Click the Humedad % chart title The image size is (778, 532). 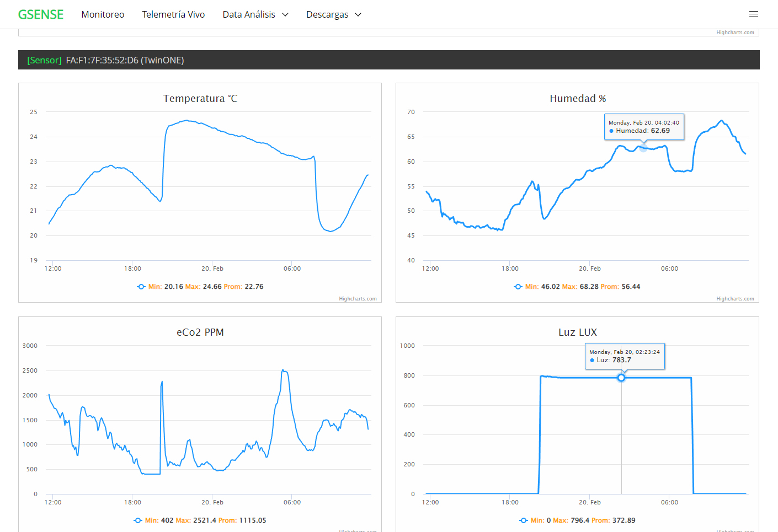(x=577, y=99)
